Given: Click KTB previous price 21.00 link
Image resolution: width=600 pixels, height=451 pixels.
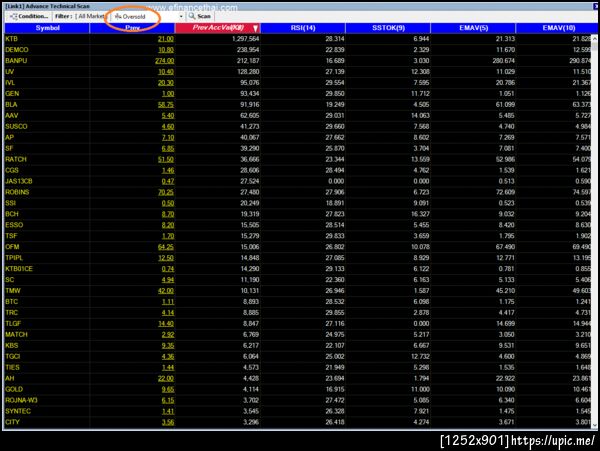Looking at the screenshot, I should click(166, 39).
